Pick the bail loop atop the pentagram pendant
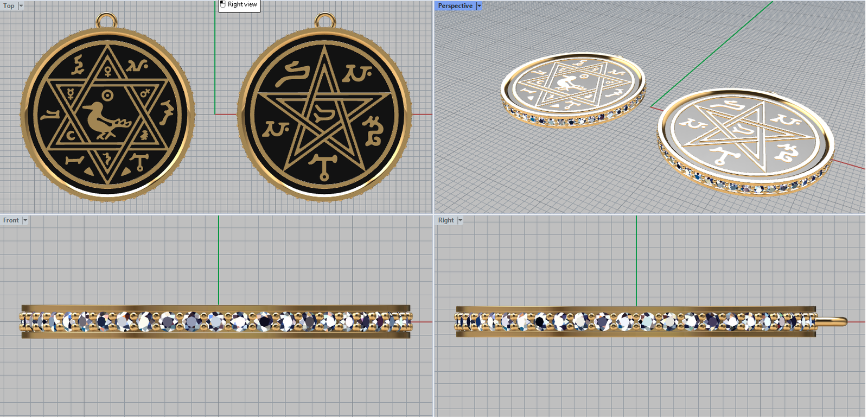868x419 pixels. (324, 21)
